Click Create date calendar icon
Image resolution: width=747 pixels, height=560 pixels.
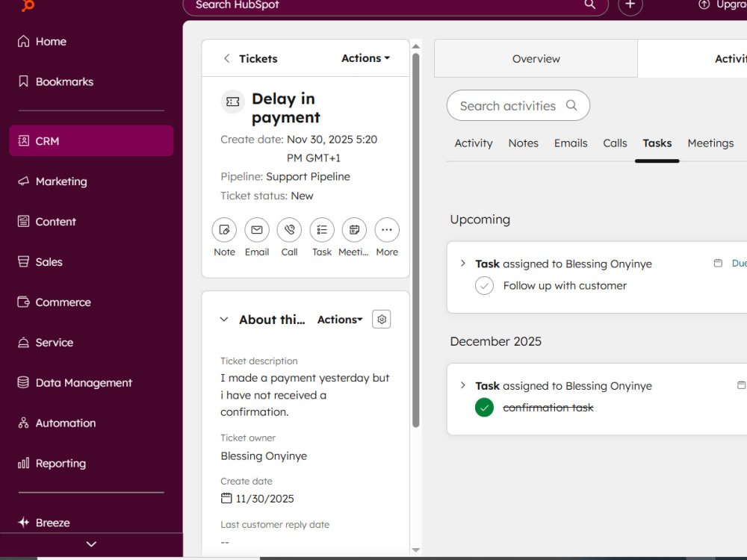(x=226, y=498)
